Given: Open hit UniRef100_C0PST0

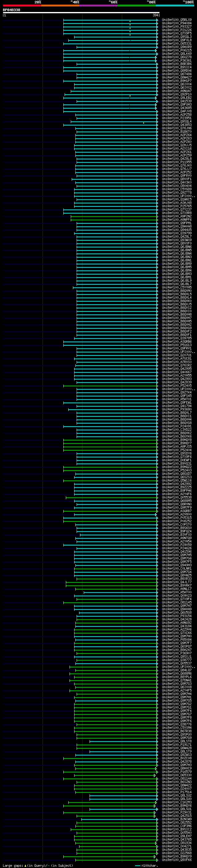Looking at the screenshot, I should [x=177, y=525].
